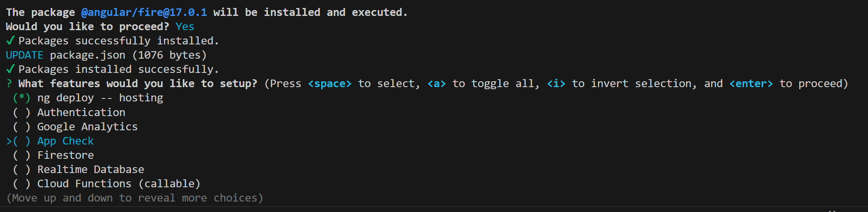Check the Google Analytics option box
The width and height of the screenshot is (868, 212).
(22, 127)
